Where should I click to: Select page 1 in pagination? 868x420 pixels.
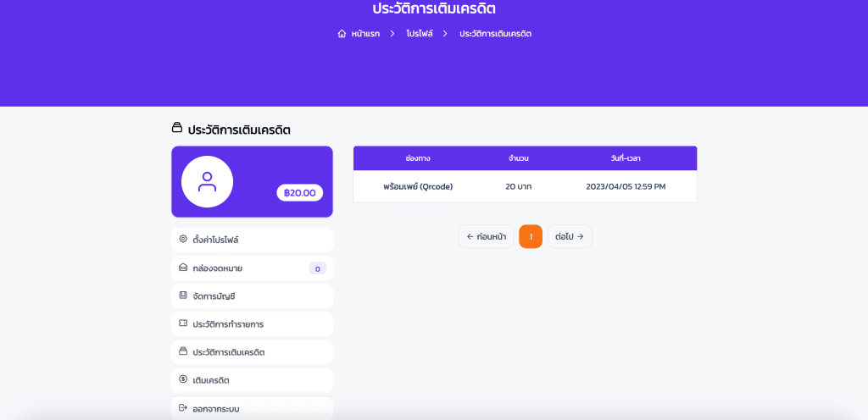coord(531,236)
